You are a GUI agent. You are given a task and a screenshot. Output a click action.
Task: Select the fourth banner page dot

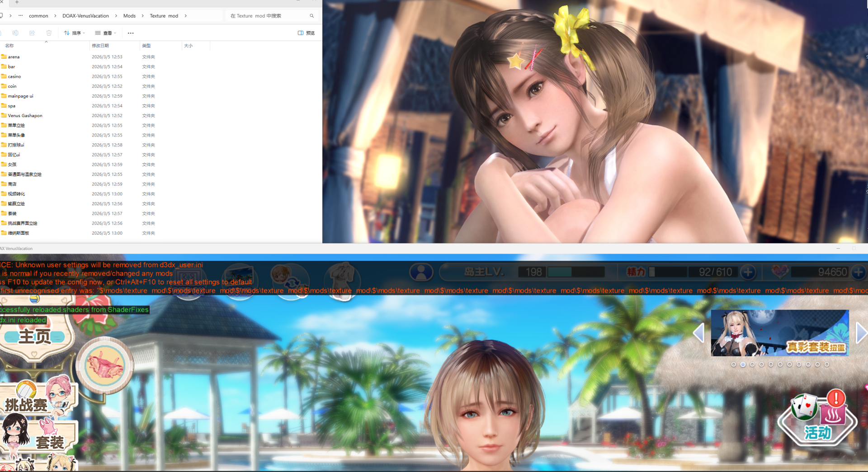click(x=762, y=364)
